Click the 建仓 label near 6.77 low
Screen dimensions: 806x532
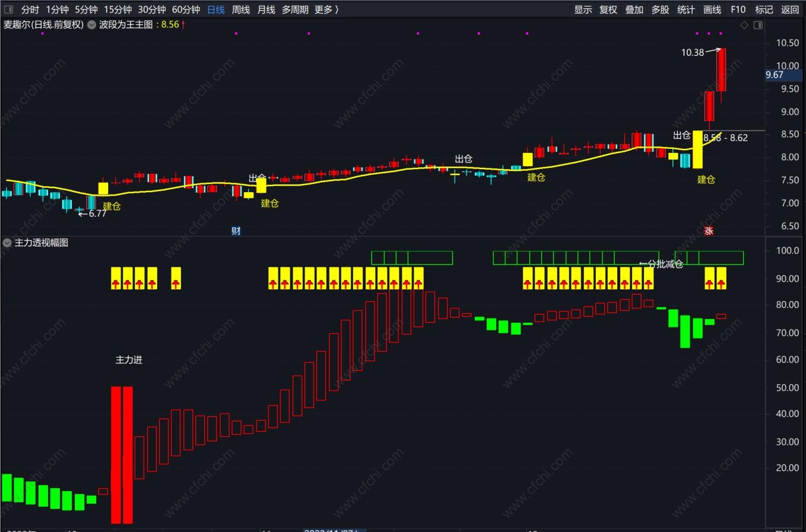click(112, 206)
